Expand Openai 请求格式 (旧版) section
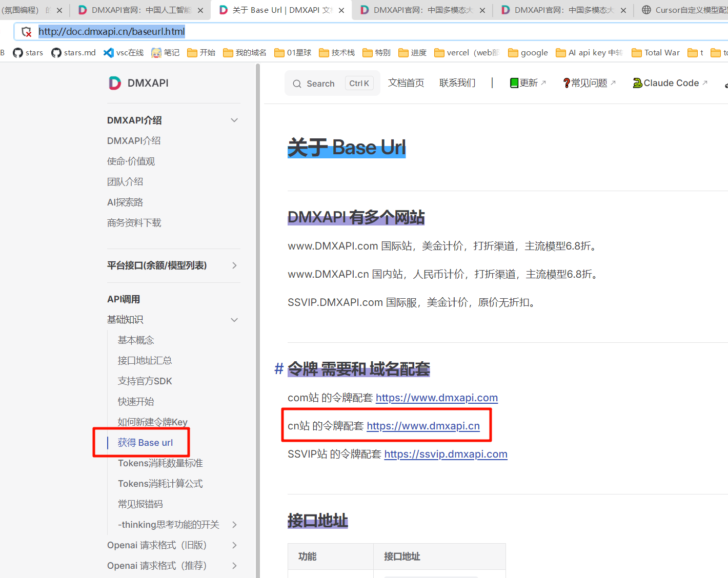 pyautogui.click(x=234, y=545)
